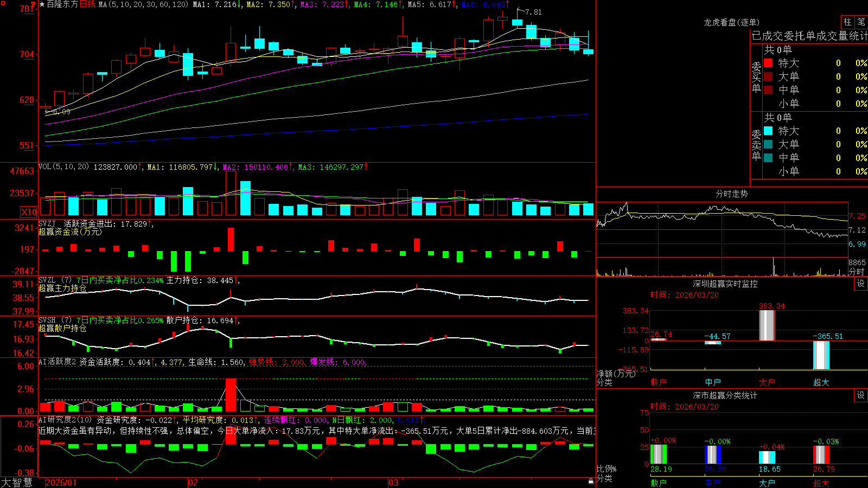Click the 强势线: 3.000 label
The width and height of the screenshot is (868, 488).
277,362
